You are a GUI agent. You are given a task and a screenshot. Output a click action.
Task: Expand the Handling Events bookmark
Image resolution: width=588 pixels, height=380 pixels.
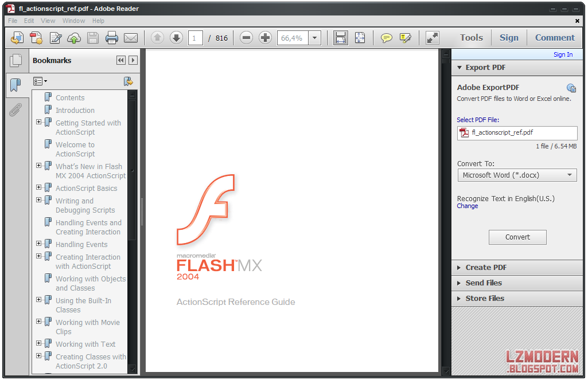tap(38, 243)
